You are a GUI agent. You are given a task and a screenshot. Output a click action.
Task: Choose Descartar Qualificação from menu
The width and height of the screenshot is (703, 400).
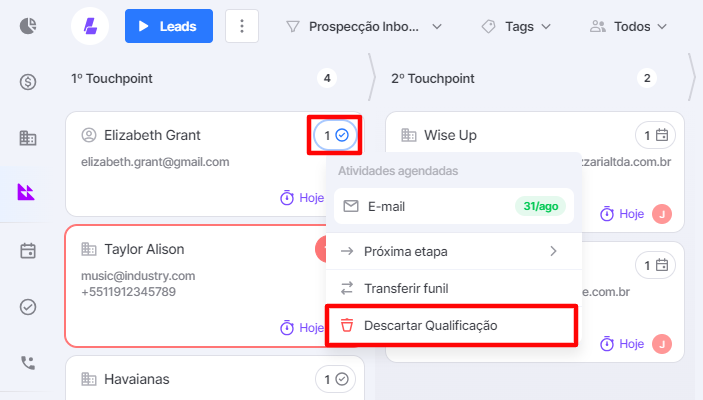(x=451, y=325)
